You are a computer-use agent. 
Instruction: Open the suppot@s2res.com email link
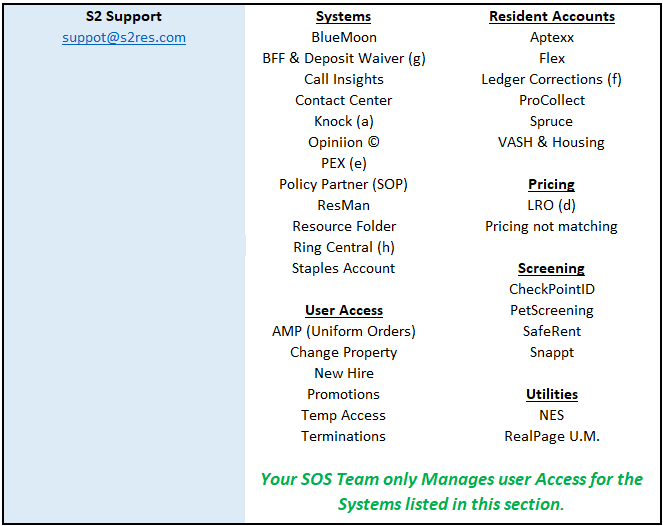[x=124, y=38]
